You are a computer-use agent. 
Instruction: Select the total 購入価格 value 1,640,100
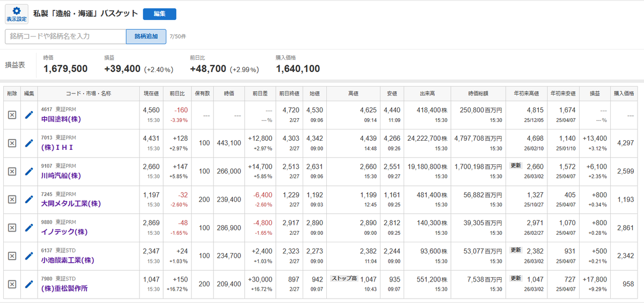pos(298,69)
